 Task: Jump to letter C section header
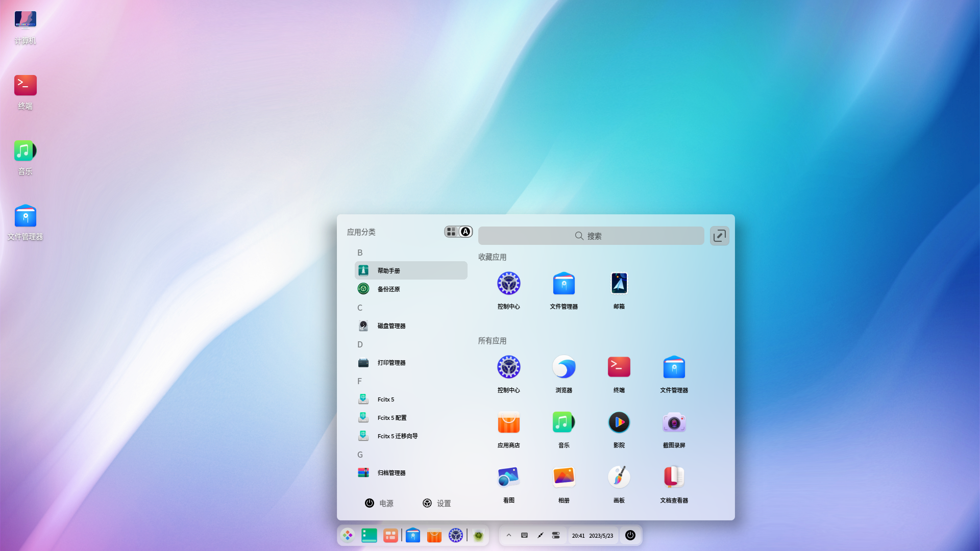pyautogui.click(x=360, y=308)
